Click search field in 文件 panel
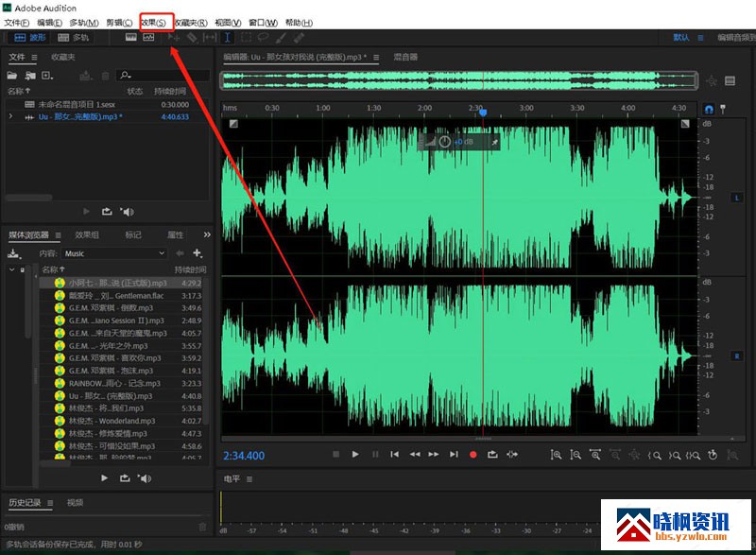The image size is (756, 555). [163, 76]
